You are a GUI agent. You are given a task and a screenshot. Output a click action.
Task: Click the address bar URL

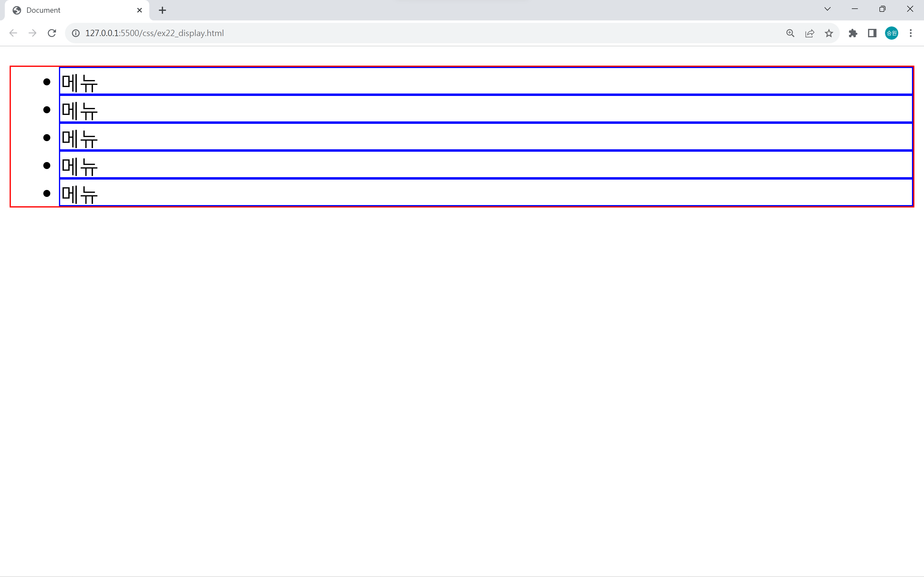(155, 33)
